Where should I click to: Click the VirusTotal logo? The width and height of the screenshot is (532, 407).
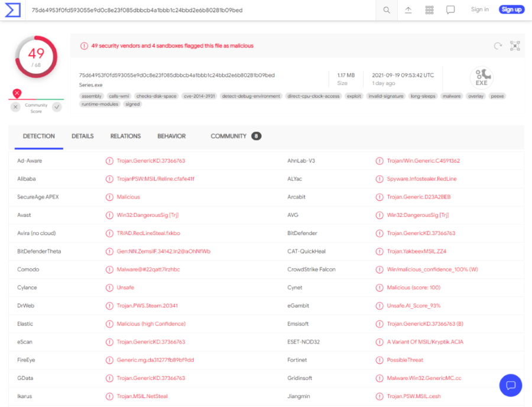(x=12, y=10)
